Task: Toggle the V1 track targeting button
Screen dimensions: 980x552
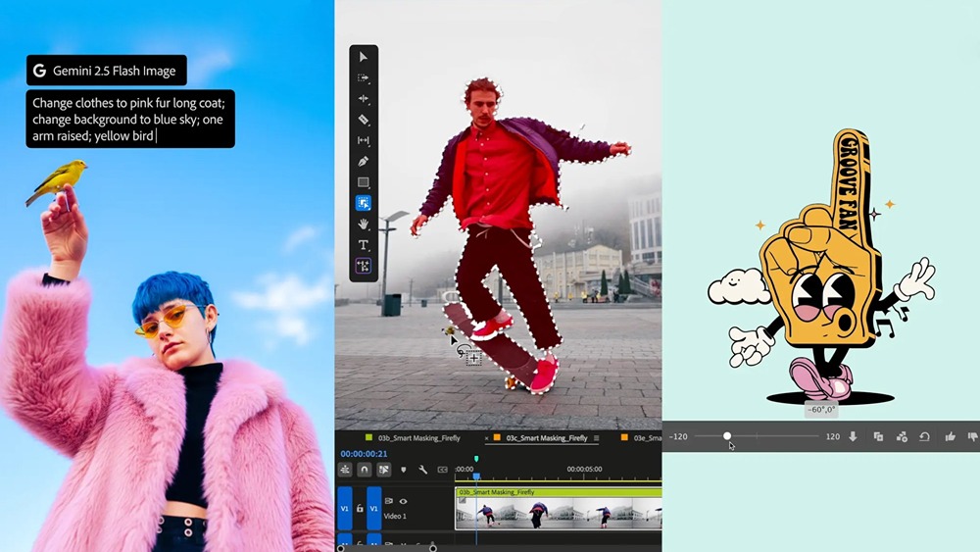Action: (x=373, y=508)
